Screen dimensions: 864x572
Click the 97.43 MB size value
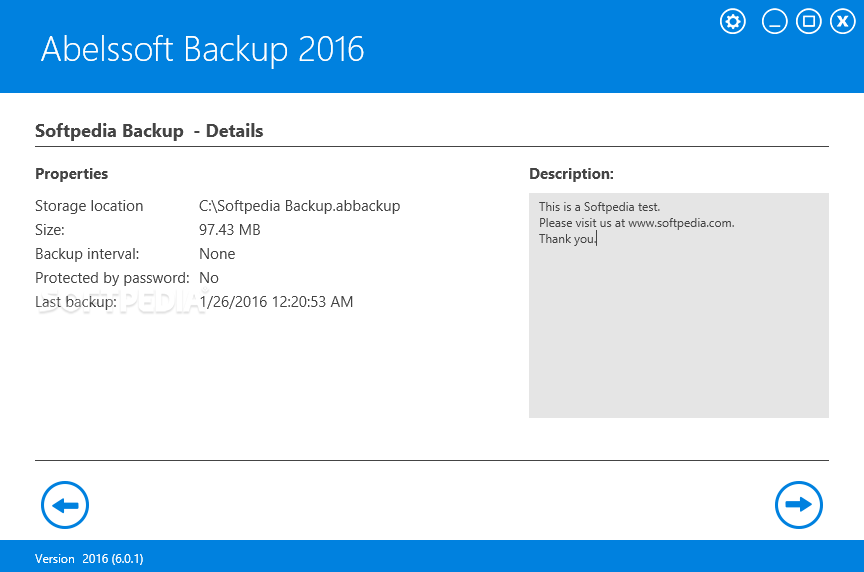click(x=229, y=230)
